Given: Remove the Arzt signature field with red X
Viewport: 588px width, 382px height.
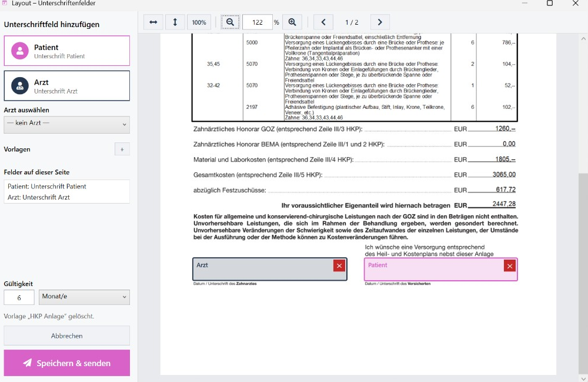Looking at the screenshot, I should point(339,266).
